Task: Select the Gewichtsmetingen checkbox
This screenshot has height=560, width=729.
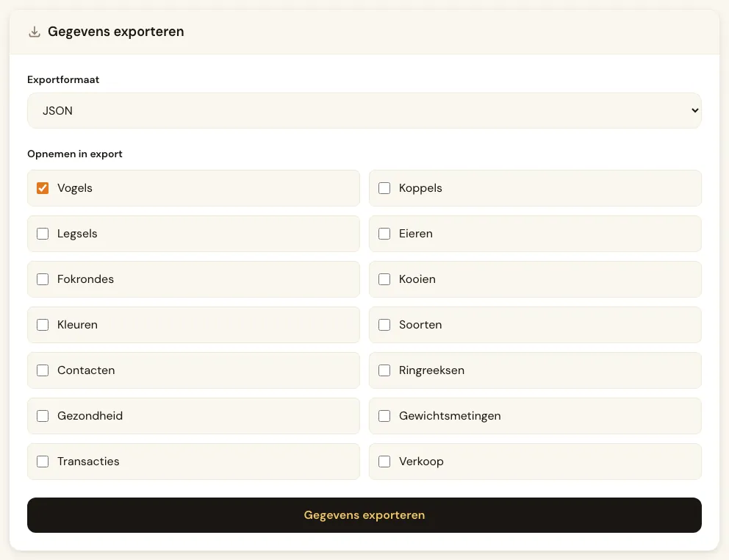Action: (384, 416)
